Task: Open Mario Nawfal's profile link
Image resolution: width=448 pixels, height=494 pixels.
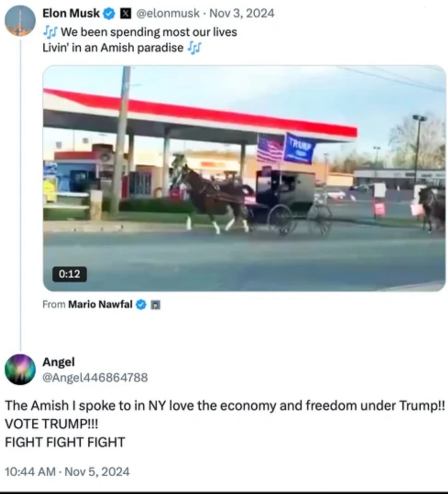Action: (100, 304)
